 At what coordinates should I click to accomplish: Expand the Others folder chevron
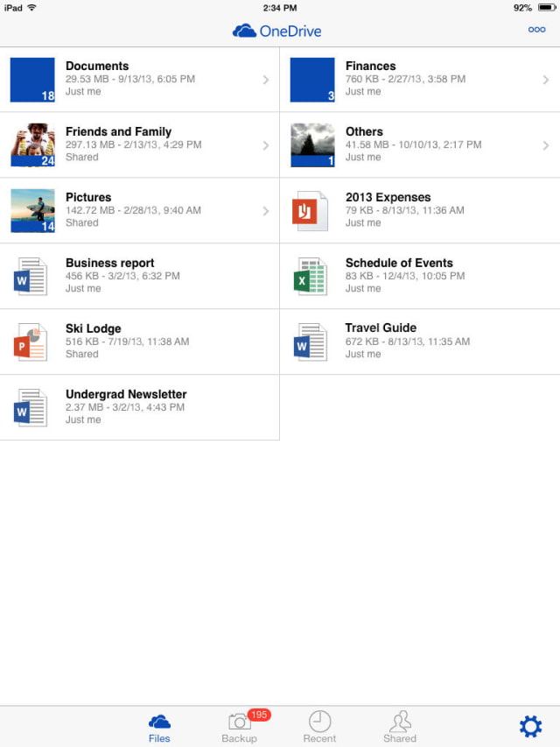pyautogui.click(x=545, y=145)
